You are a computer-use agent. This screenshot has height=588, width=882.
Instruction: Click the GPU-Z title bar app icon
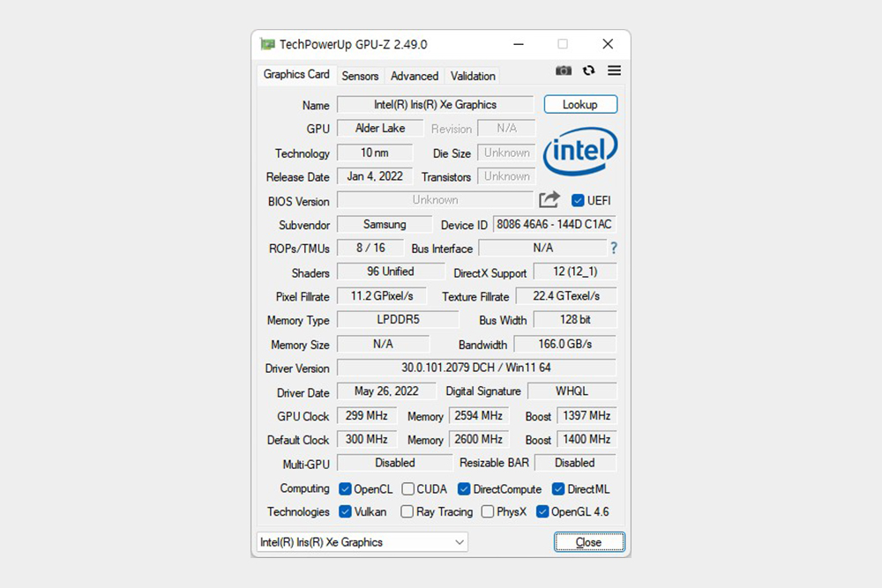click(x=268, y=44)
